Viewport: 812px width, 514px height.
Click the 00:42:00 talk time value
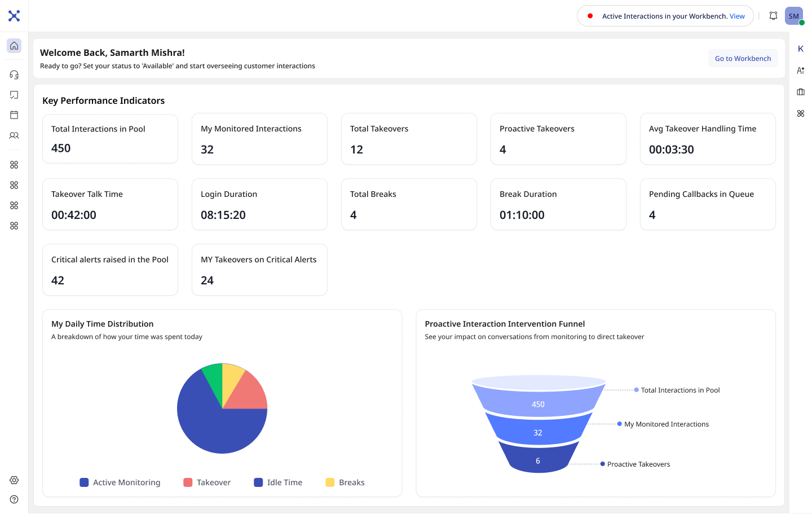pos(74,215)
